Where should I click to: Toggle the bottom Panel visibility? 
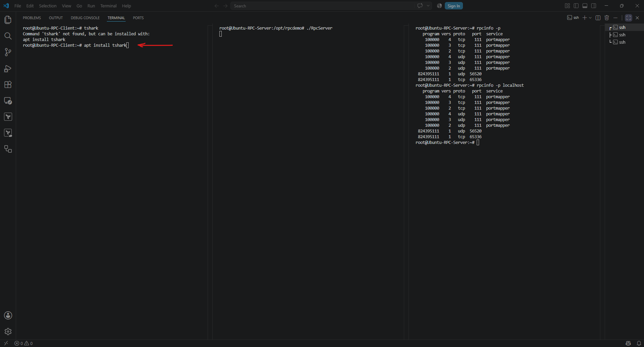585,6
